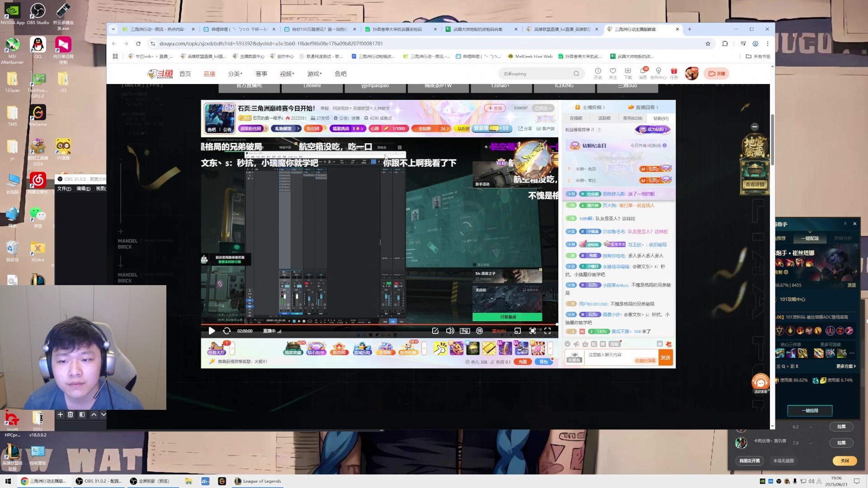Open the 赛事 navigation item
868x488 pixels.
(261, 74)
